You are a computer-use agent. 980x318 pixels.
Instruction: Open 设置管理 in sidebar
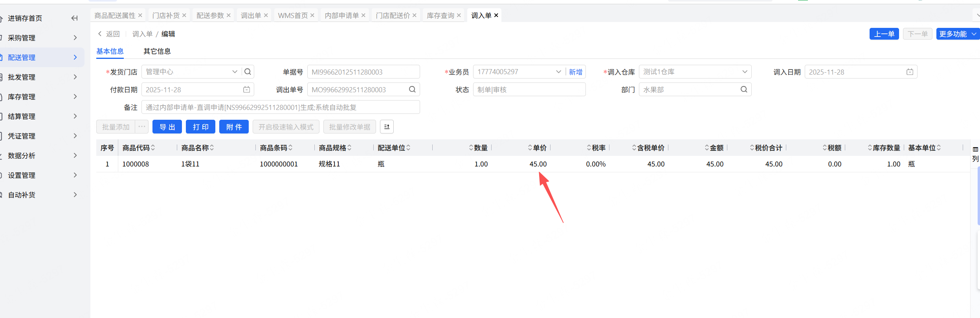(22, 175)
